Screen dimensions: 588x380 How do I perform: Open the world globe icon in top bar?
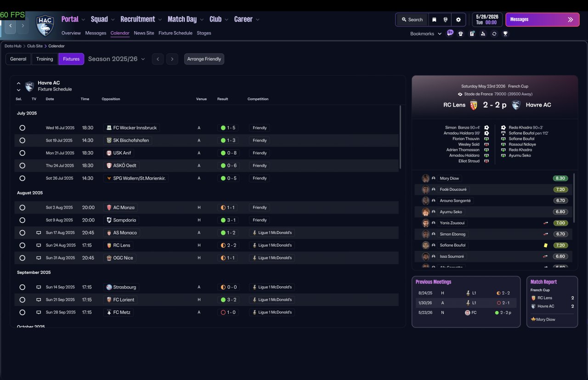[446, 20]
